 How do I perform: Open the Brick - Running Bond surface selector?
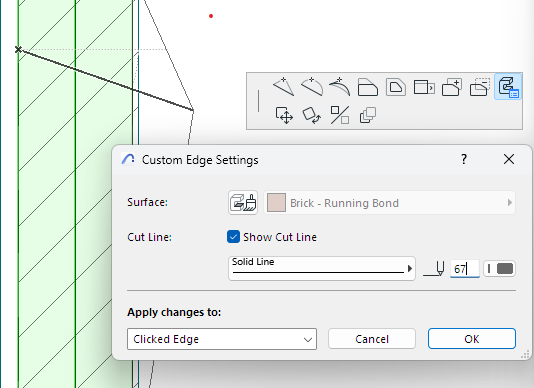390,203
